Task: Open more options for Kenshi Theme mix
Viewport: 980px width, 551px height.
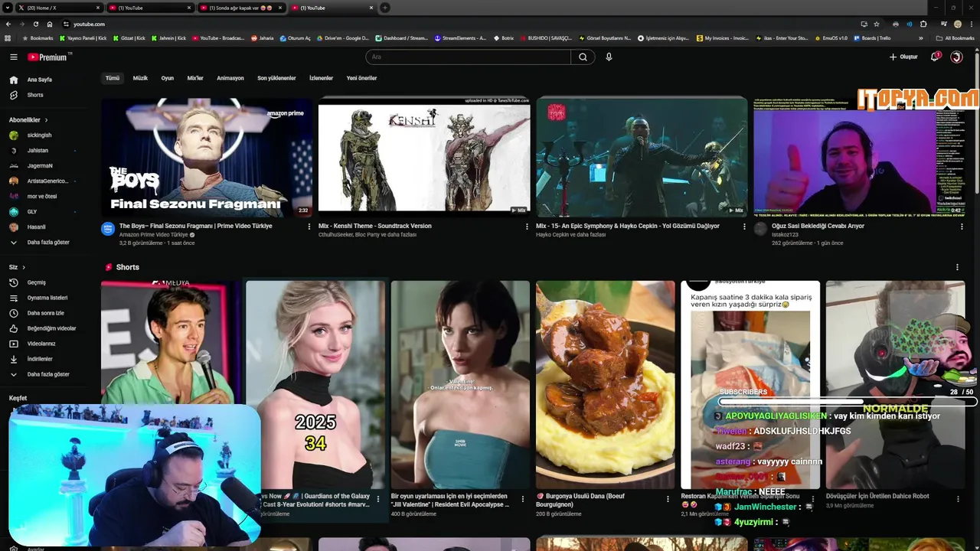Action: (x=527, y=227)
